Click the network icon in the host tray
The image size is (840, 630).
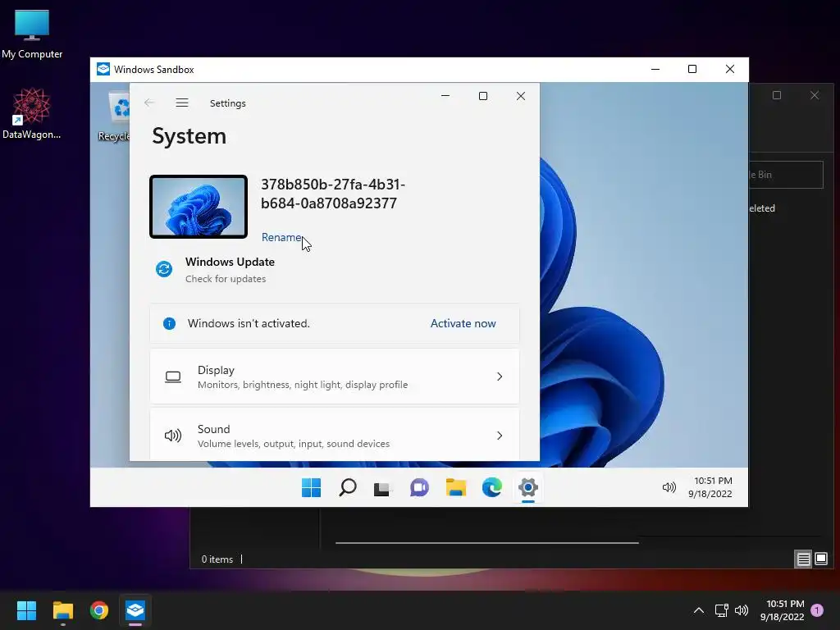[x=721, y=610]
